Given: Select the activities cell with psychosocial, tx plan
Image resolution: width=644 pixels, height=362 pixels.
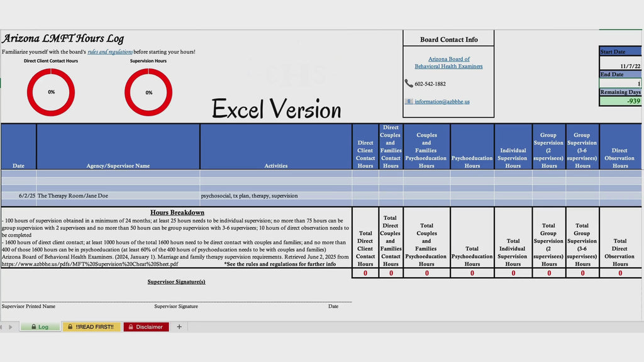Looking at the screenshot, I should (x=276, y=196).
